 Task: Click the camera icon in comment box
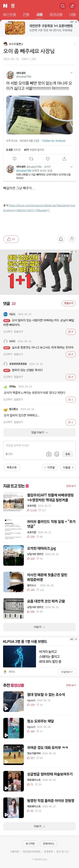[49, 454]
